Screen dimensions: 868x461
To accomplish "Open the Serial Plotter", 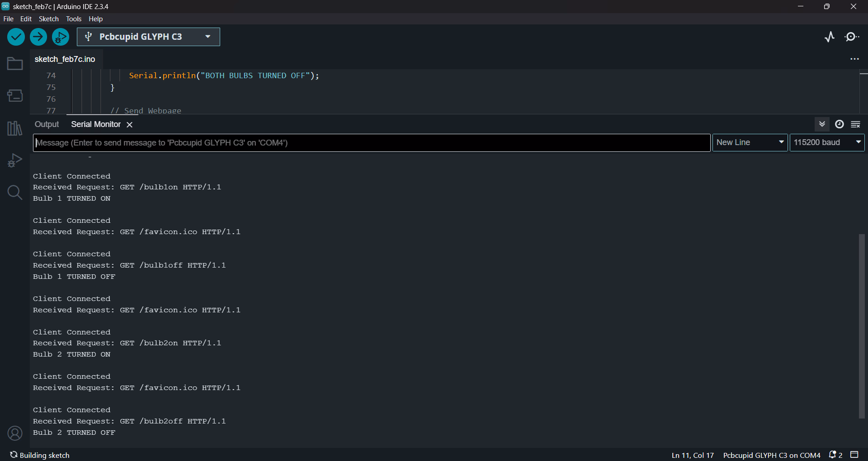I will pyautogui.click(x=830, y=37).
